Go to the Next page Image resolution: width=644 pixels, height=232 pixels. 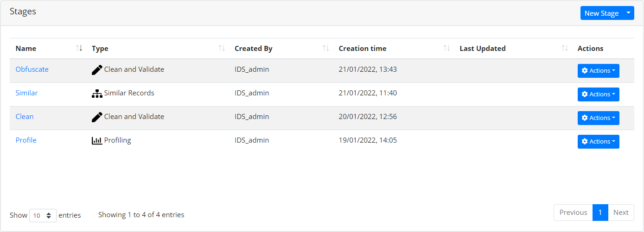point(621,213)
